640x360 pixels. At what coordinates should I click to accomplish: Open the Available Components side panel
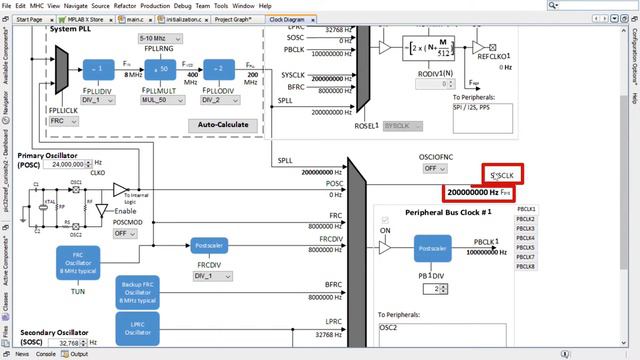[x=5, y=56]
